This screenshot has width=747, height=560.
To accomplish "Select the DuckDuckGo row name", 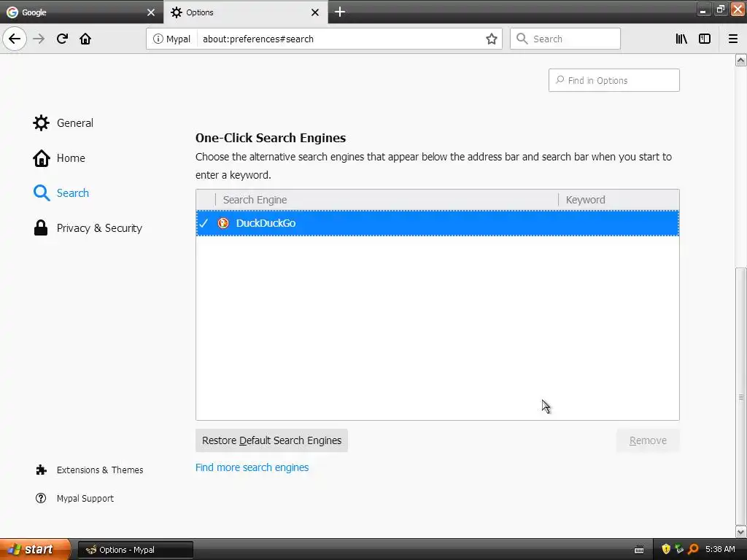I will click(266, 223).
